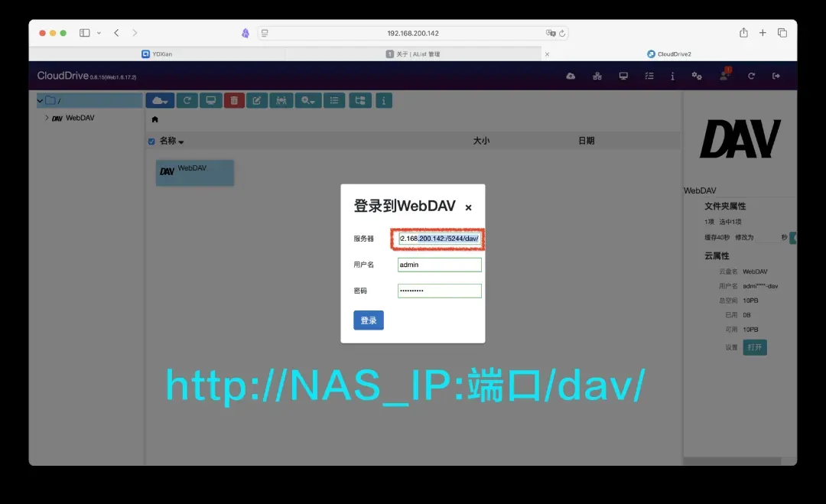The width and height of the screenshot is (826, 504).
Task: Click the red trash delete button
Action: pyautogui.click(x=235, y=101)
